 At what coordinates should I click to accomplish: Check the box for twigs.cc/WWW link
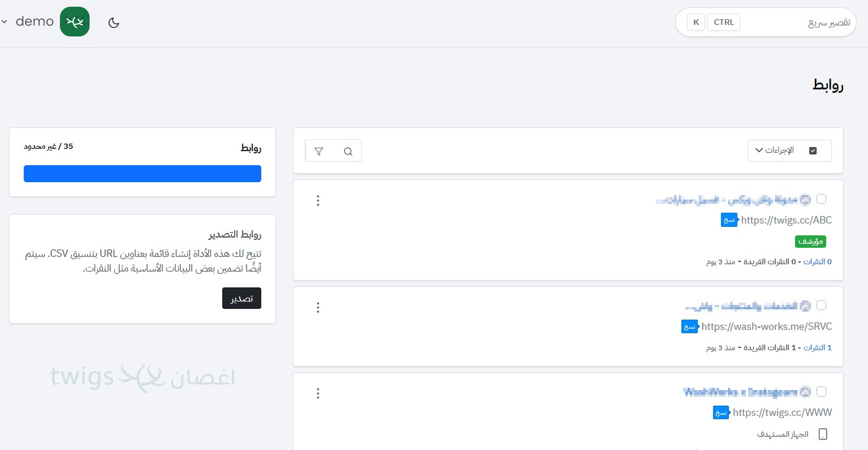pos(821,391)
